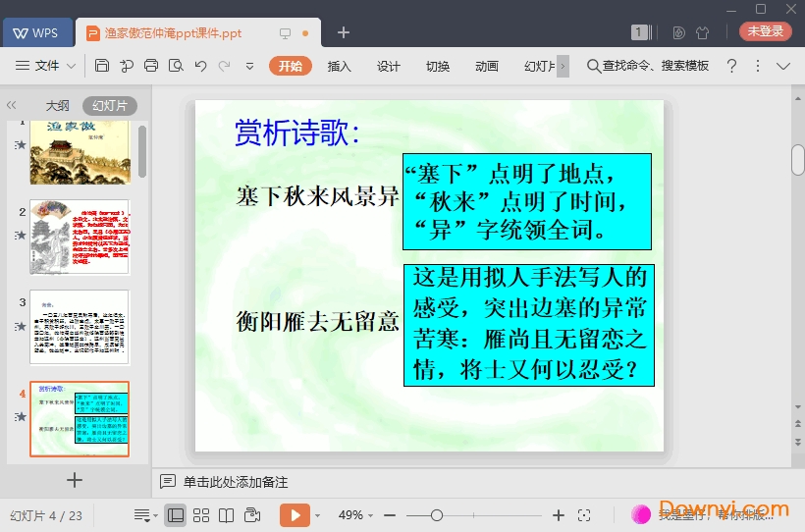Click the animation star icon beside slide 1
The width and height of the screenshot is (805, 532).
(x=20, y=145)
